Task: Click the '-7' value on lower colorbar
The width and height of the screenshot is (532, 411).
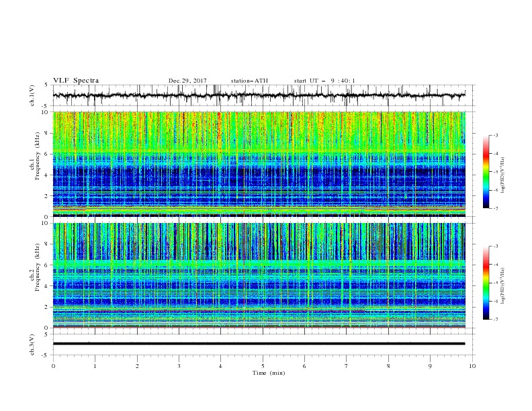Action: tap(496, 320)
